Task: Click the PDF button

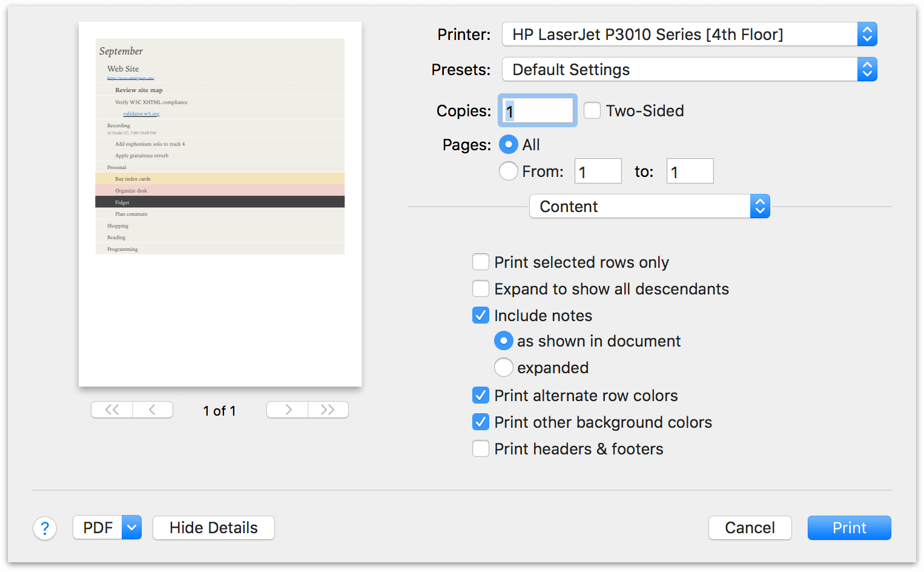Action: pyautogui.click(x=98, y=528)
